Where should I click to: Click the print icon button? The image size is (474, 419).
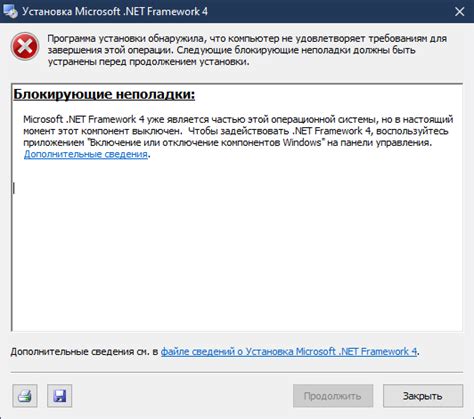pos(25,396)
